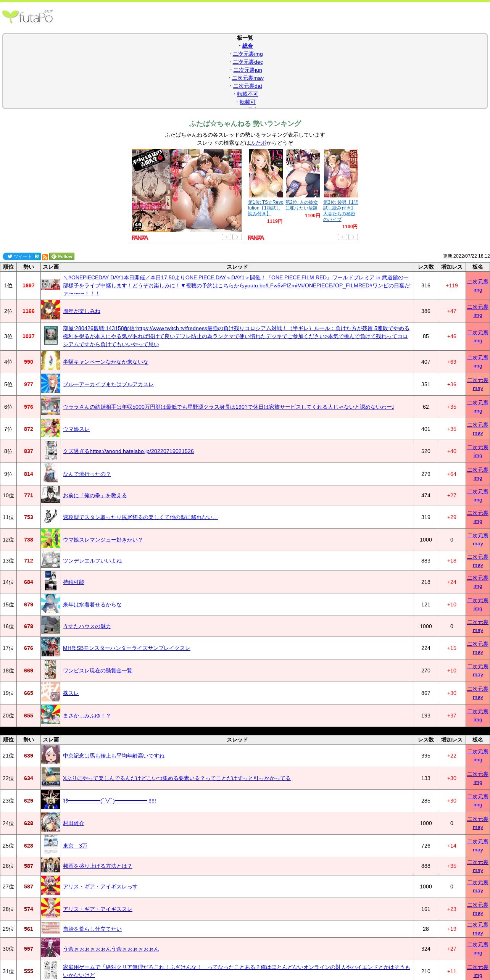Image resolution: width=490 pixels, height=980 pixels.
Task: Open the thread 持続可能
Action: point(74,582)
